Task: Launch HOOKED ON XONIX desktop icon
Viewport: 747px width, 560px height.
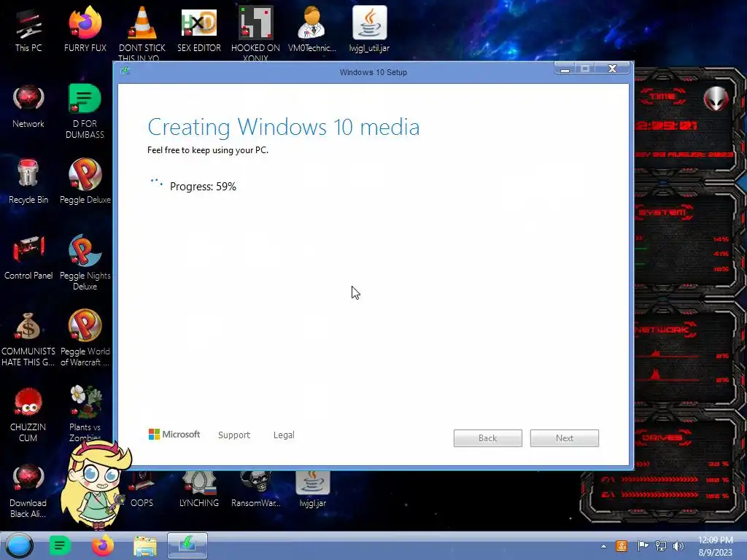Action: [x=255, y=32]
